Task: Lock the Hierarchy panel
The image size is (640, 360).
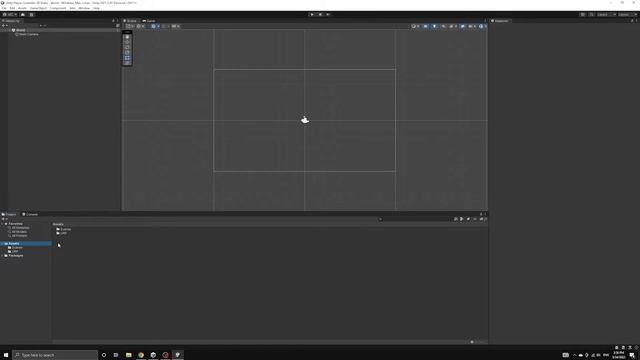Action: (113, 21)
